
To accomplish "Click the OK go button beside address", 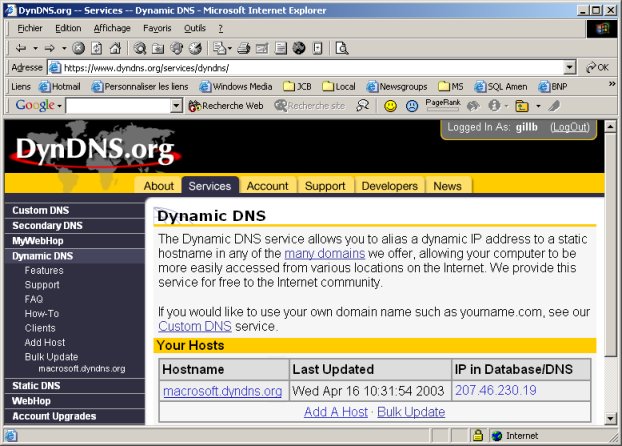I will (597, 67).
